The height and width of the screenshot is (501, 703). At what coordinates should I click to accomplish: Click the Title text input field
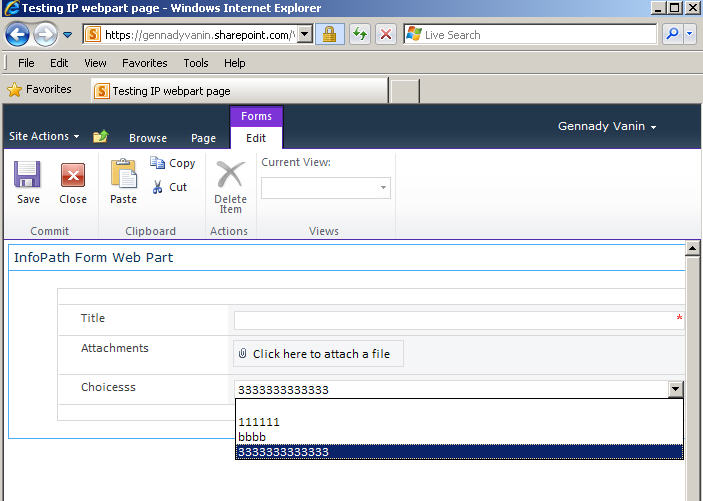coord(459,321)
